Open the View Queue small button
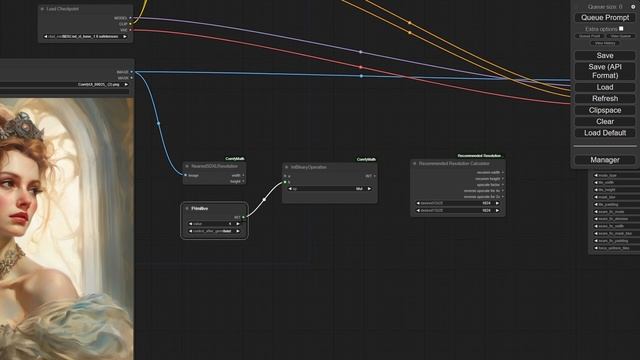640x360 pixels. (x=621, y=36)
